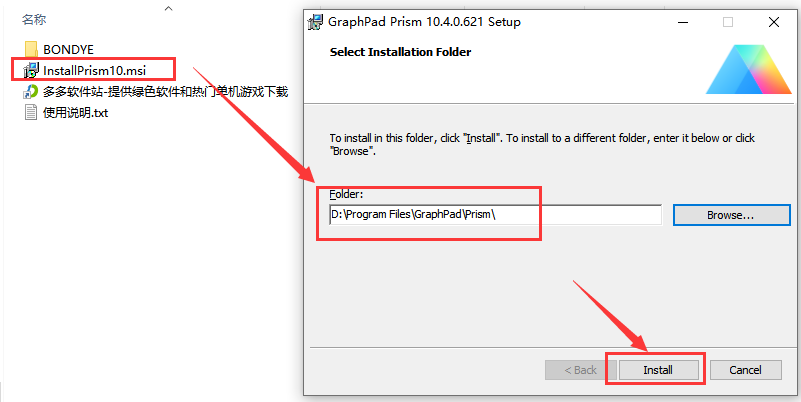Select the 使用说明.txt file name

75,112
